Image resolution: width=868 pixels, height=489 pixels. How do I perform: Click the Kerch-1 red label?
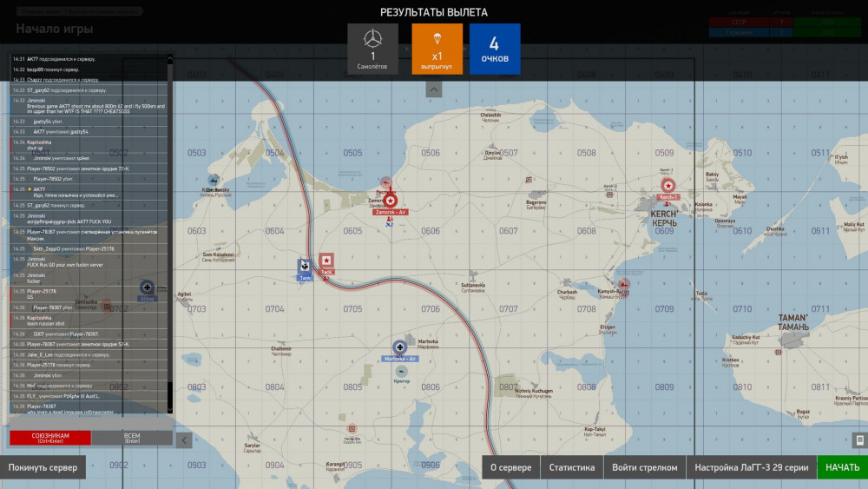[x=668, y=197]
